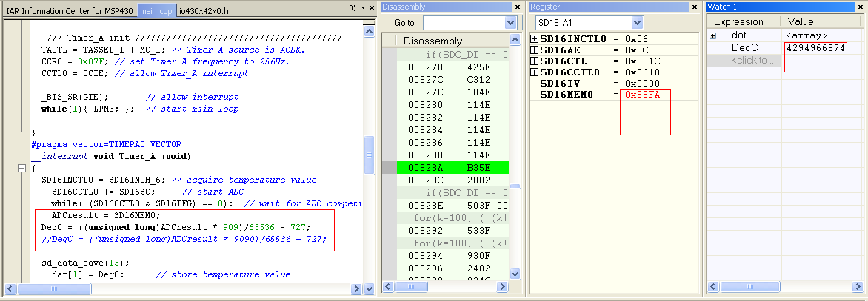Click the Disassembly Go to input field
The width and height of the screenshot is (868, 301).
(464, 23)
